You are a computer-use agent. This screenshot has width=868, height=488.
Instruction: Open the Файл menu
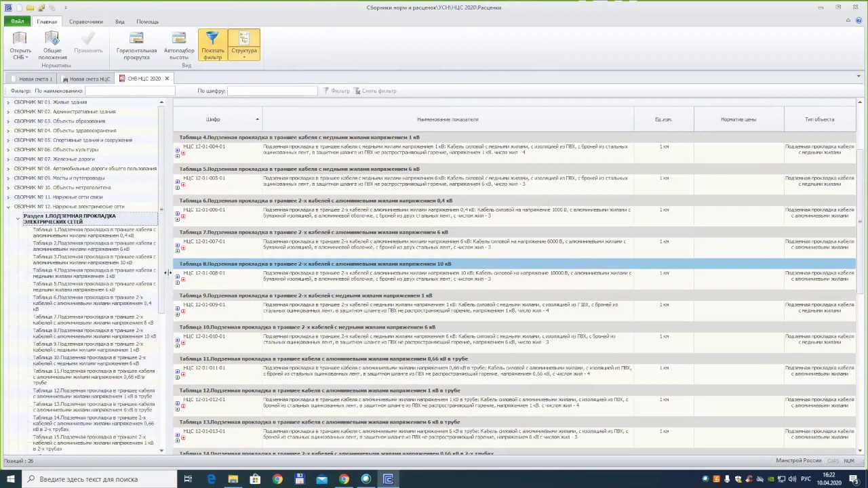17,22
